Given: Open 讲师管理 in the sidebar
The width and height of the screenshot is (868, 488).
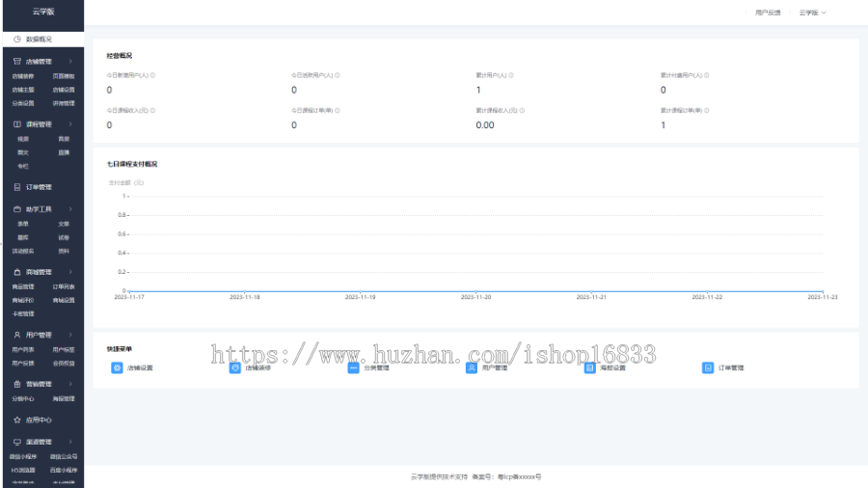Looking at the screenshot, I should (x=64, y=103).
